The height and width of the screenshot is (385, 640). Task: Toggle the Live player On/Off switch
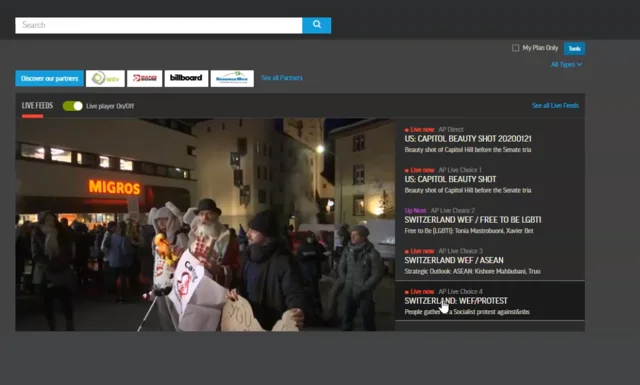point(73,106)
